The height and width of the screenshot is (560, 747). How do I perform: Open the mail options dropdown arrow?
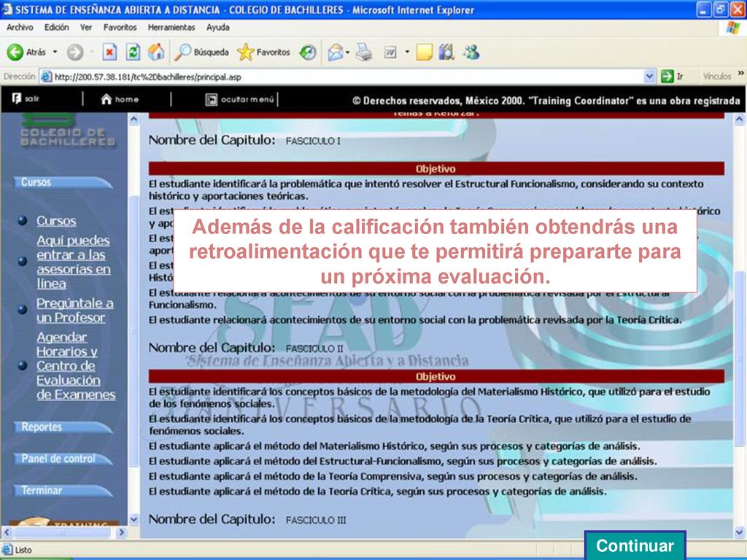(x=347, y=52)
